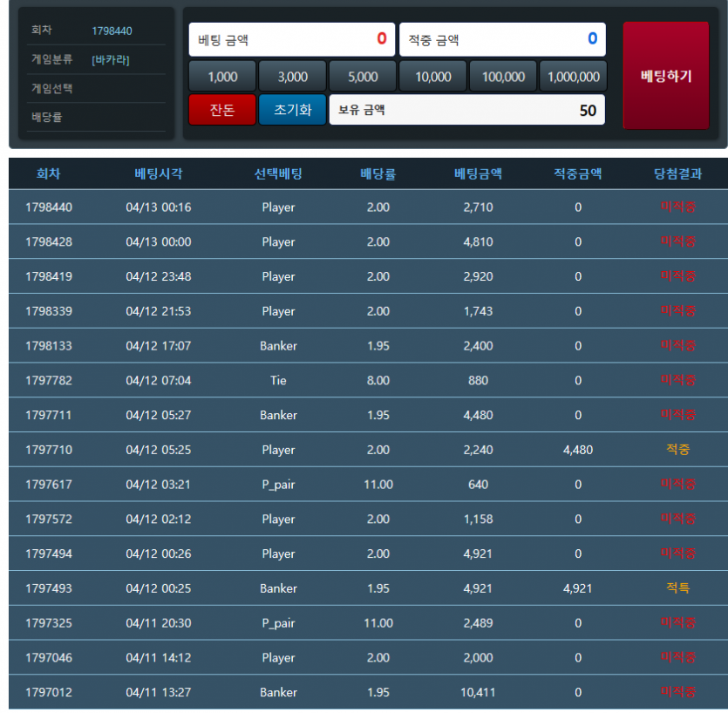Click the 적중 result in row 1797710
Image resolution: width=728 pixels, height=713 pixels.
pos(677,450)
